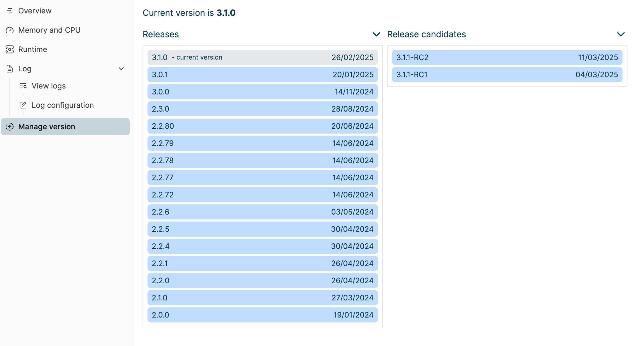Open the Memory and CPU menu item

pyautogui.click(x=49, y=30)
